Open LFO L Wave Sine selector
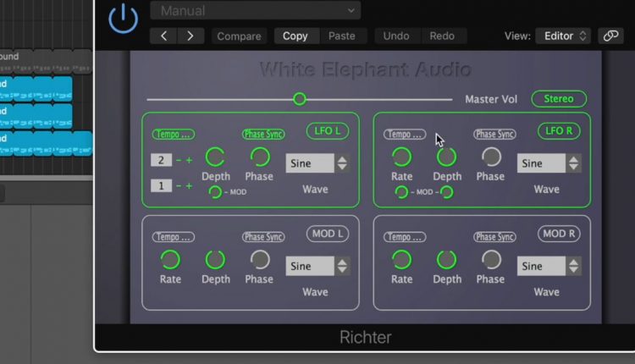 click(310, 163)
